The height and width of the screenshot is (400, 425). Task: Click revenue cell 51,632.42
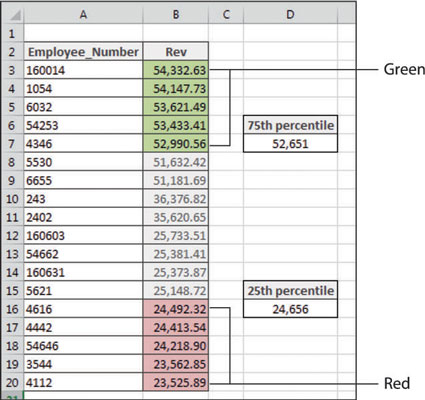pyautogui.click(x=176, y=162)
